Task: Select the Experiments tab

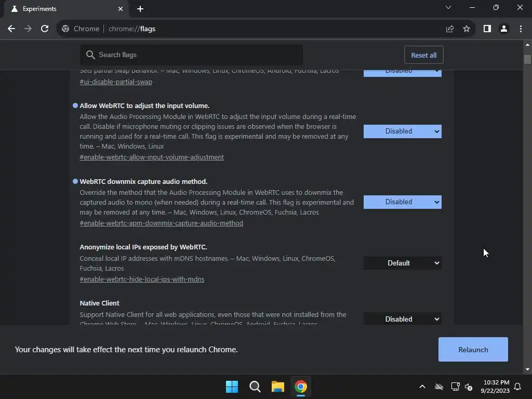Action: point(66,9)
